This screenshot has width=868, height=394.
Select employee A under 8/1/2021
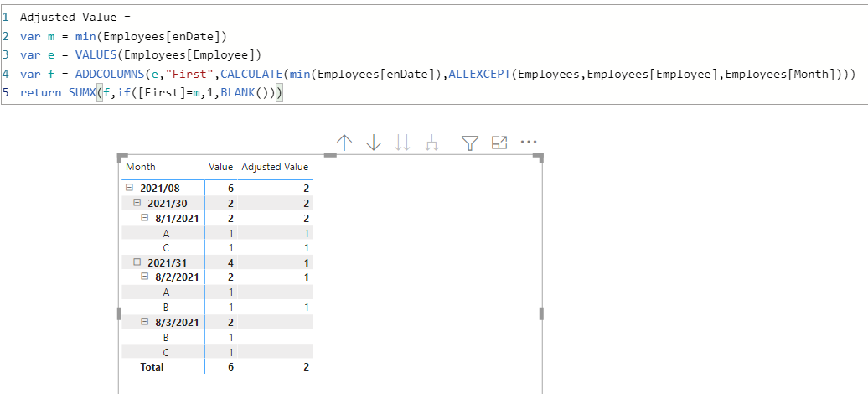tap(166, 233)
